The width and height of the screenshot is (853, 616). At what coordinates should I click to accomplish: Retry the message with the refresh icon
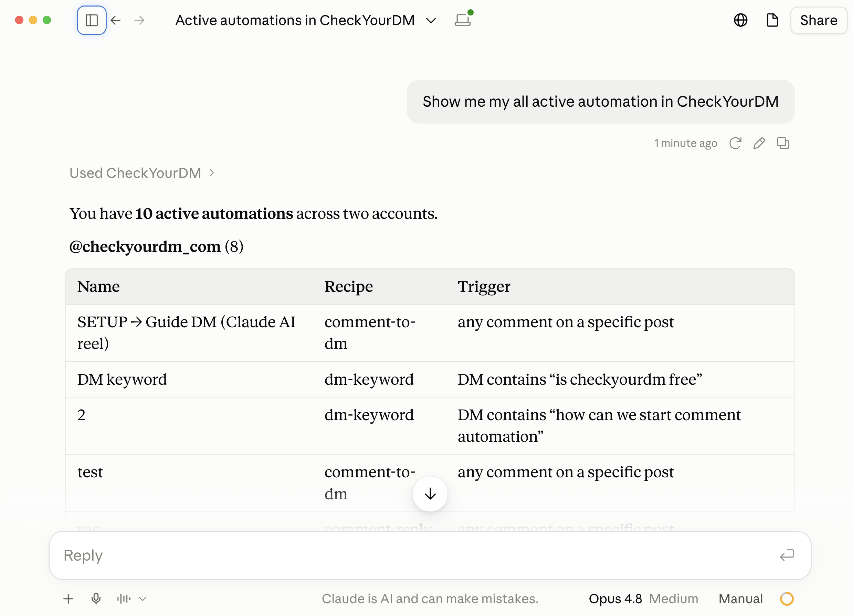click(735, 143)
